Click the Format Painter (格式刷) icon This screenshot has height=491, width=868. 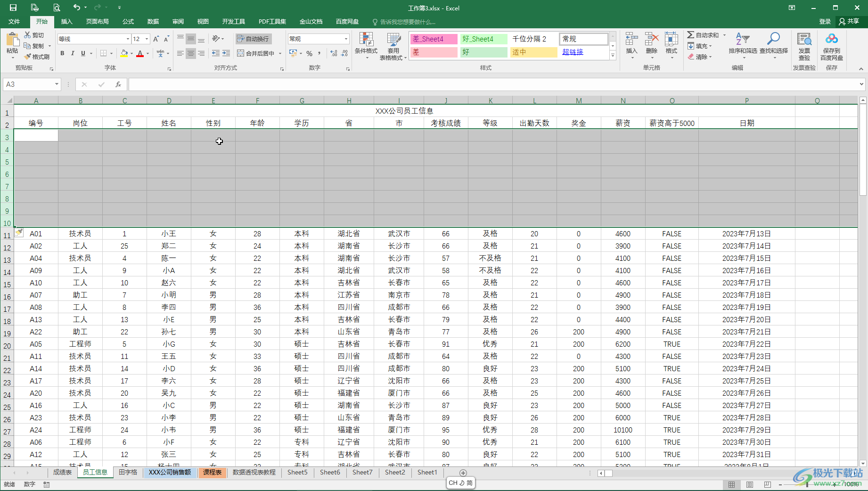click(28, 57)
